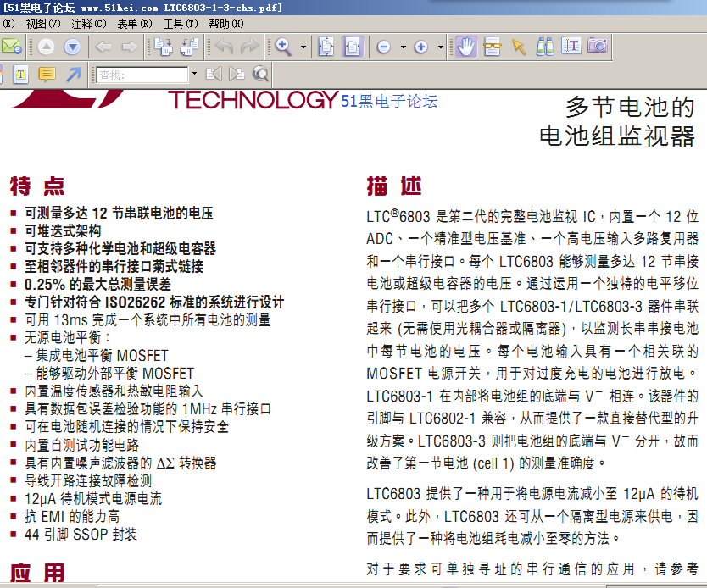
Task: Open the find box dropdown arrow
Action: (x=194, y=74)
